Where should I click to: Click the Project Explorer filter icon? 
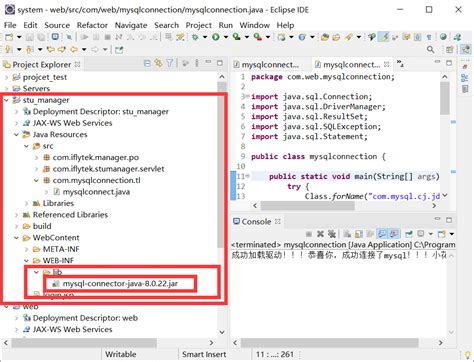click(x=169, y=63)
